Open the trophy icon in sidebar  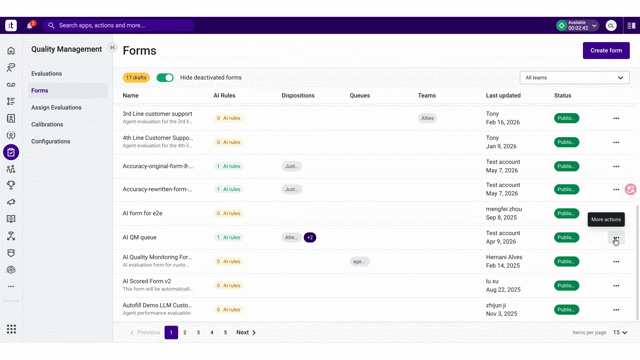11,185
